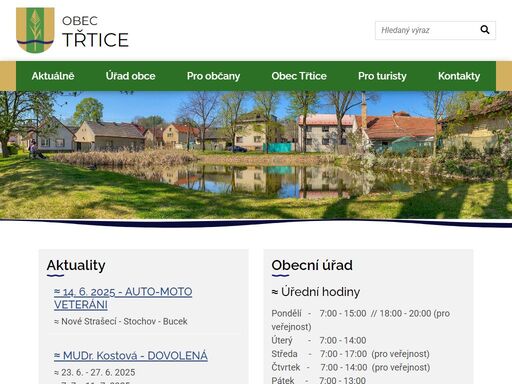
Task: Focus the Hledaný výraz search field
Action: click(x=427, y=30)
